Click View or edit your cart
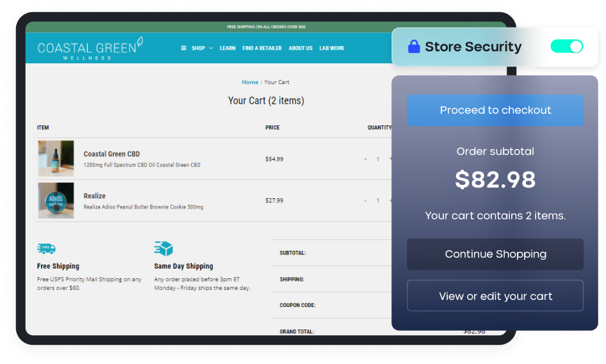 pos(495,296)
